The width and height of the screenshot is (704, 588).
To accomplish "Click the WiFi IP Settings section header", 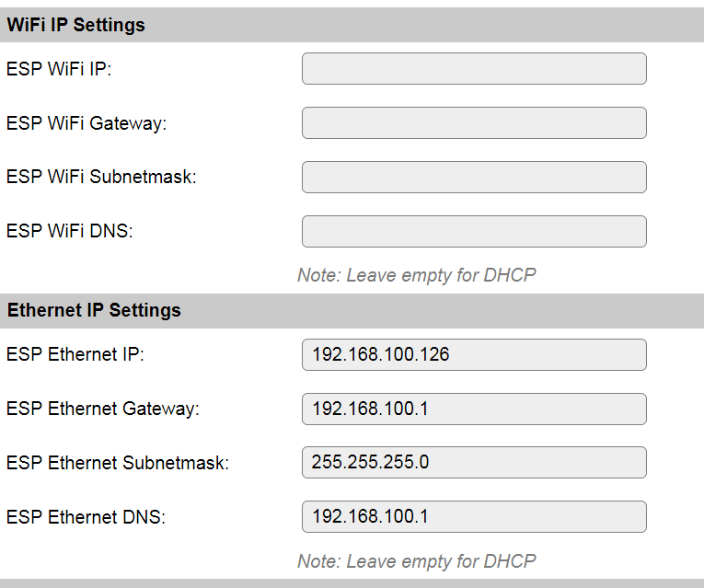I will 76,25.
